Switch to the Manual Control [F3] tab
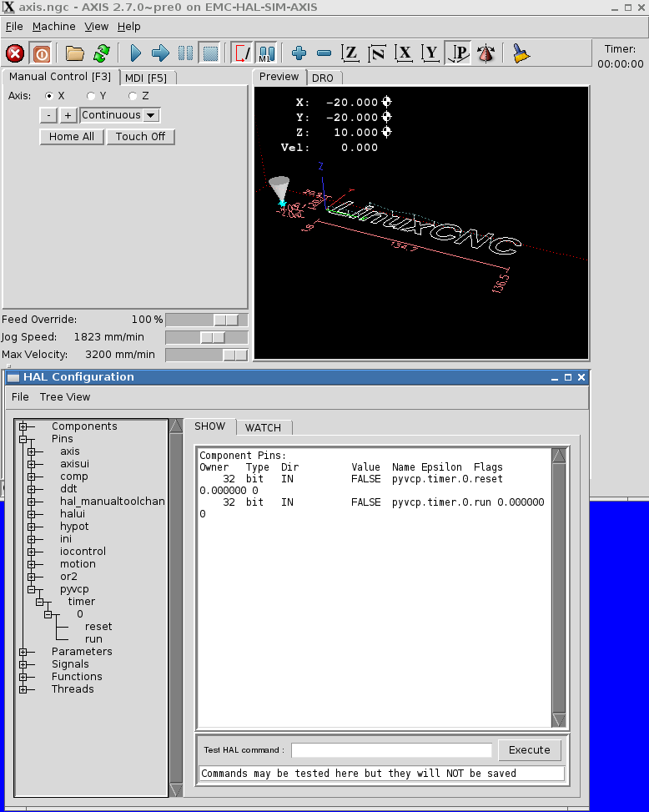 pyautogui.click(x=60, y=77)
